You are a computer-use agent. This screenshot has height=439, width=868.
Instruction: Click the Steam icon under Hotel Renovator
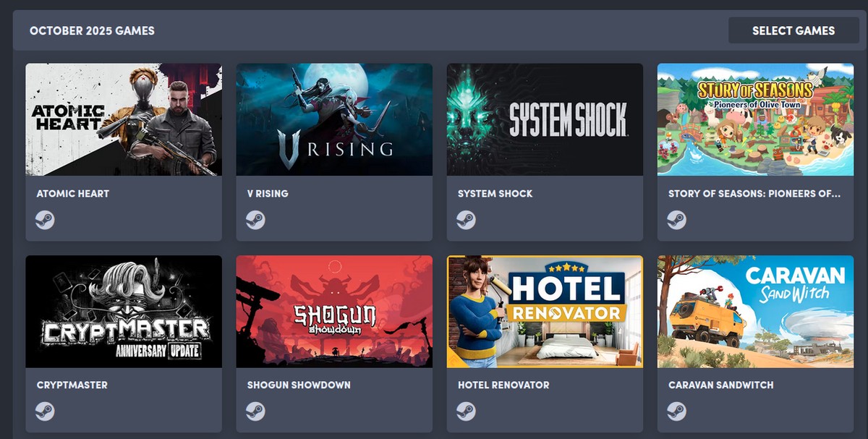click(466, 412)
